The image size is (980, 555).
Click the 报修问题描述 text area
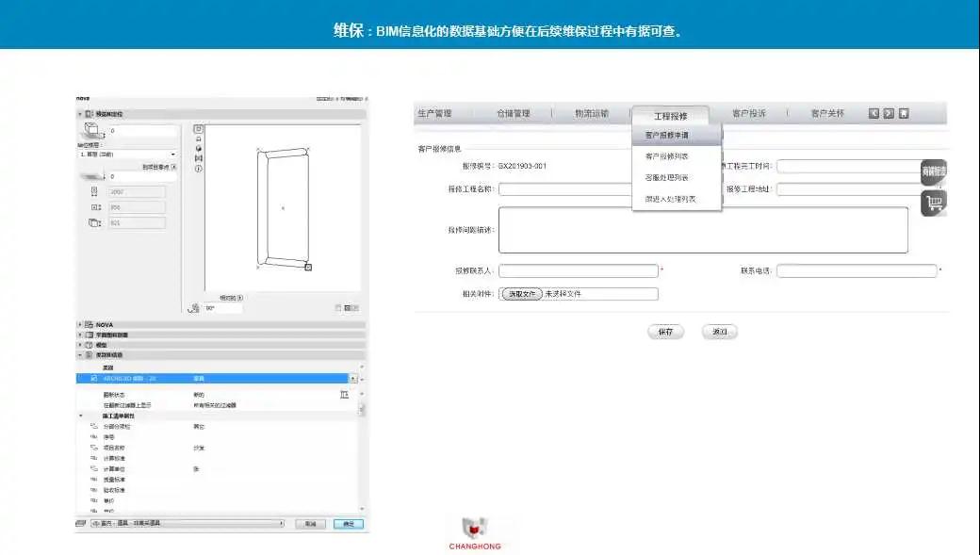click(x=703, y=230)
